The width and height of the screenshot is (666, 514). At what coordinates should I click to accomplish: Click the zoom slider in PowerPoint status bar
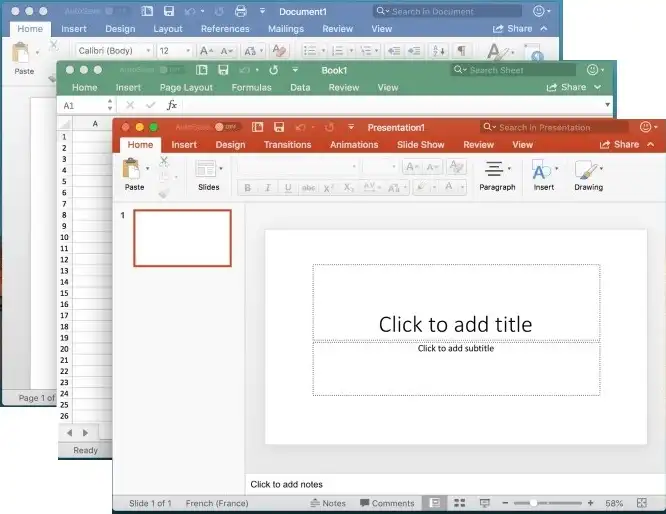click(x=547, y=503)
